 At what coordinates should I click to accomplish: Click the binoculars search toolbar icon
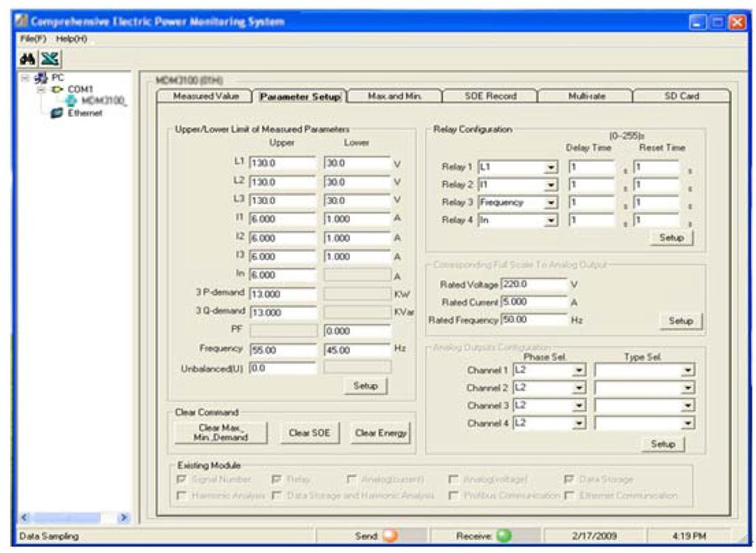27,59
